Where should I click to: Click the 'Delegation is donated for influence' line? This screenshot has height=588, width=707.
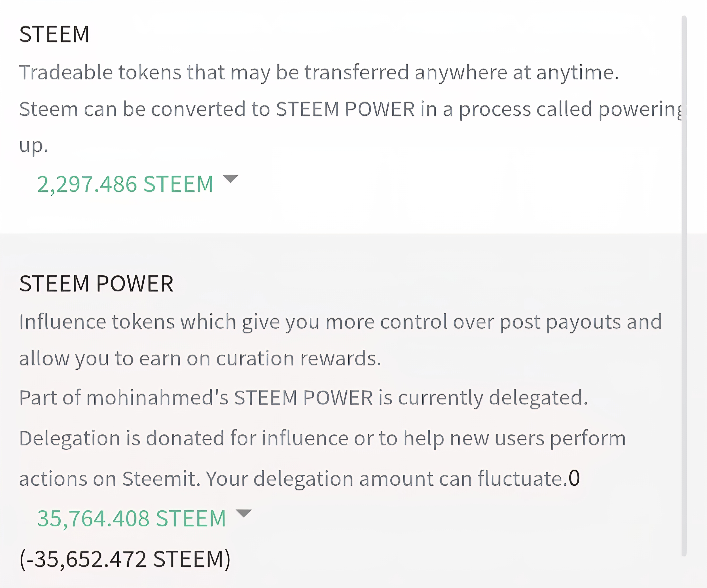point(323,439)
